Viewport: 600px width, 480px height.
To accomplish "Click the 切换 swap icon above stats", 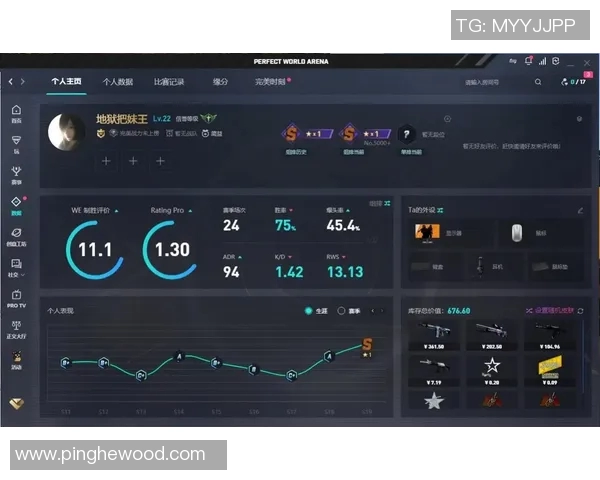I will coord(387,203).
